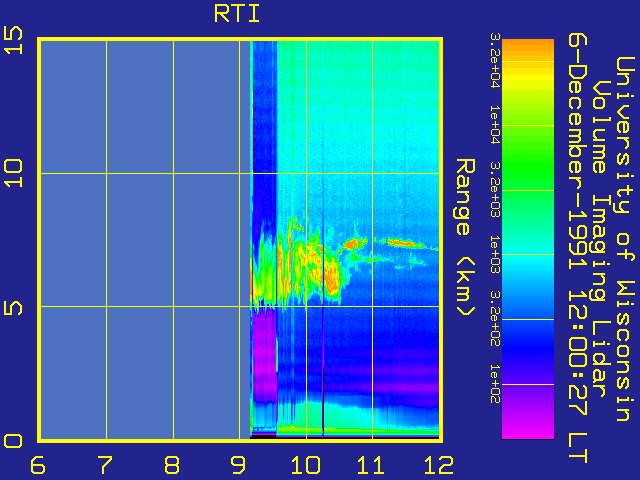Click the y-axis label 0
This screenshot has height=480, width=640.
point(13,441)
